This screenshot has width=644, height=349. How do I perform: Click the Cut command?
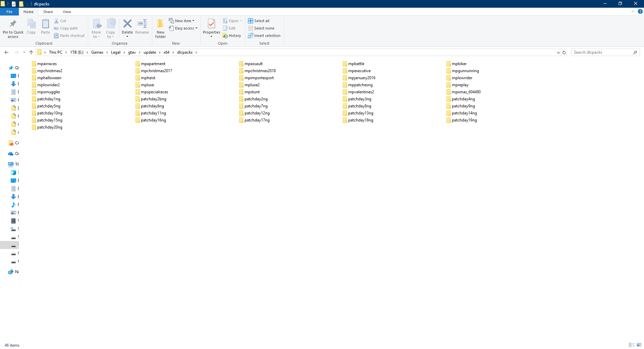coord(60,21)
